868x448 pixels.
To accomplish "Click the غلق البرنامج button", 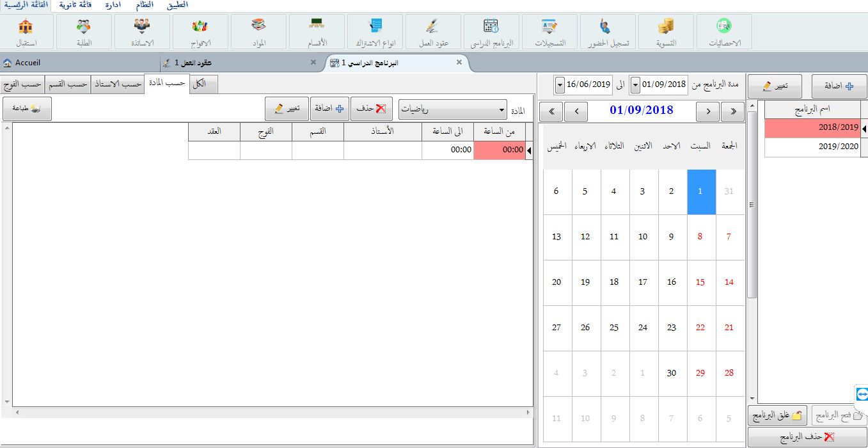I will 777,415.
